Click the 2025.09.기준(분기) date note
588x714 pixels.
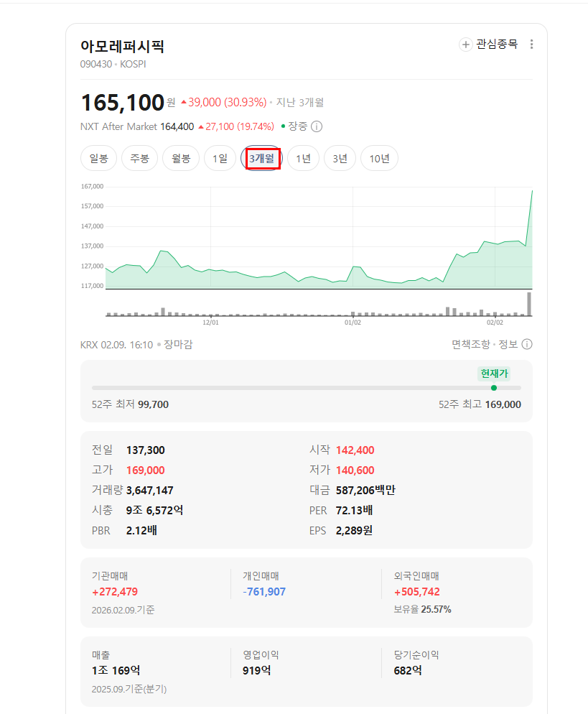[x=129, y=690]
